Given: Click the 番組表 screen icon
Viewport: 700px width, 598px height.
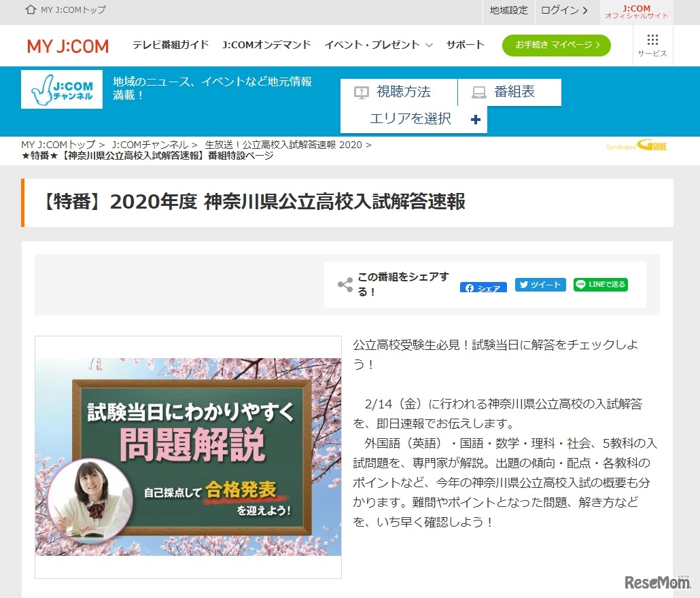Looking at the screenshot, I should click(x=480, y=92).
